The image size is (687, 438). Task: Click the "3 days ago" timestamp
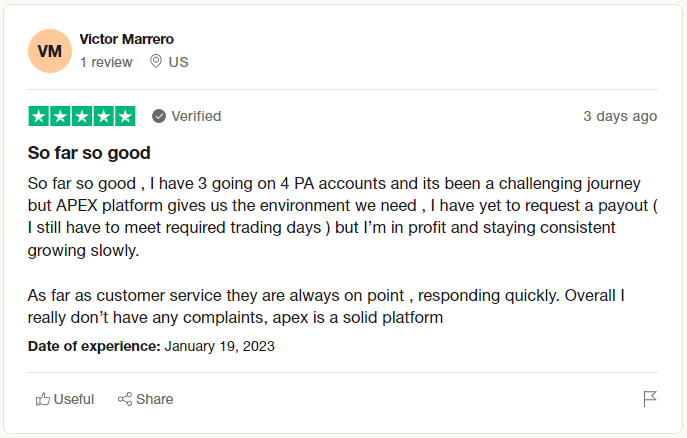click(x=620, y=116)
